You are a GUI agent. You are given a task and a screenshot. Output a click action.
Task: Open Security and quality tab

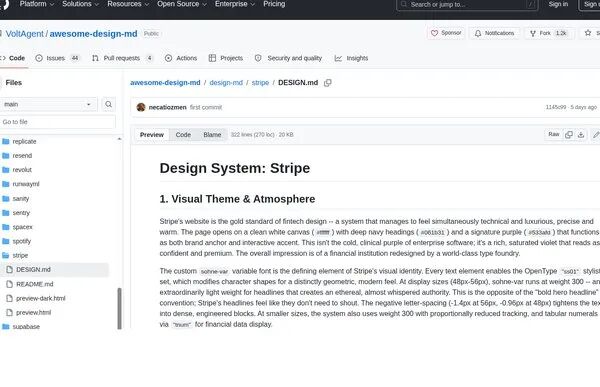pos(288,58)
